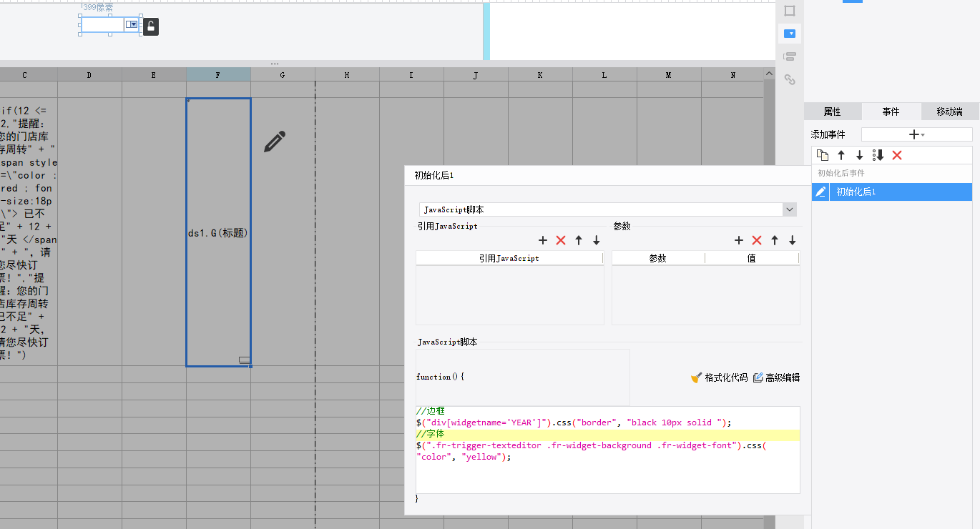The height and width of the screenshot is (529, 980).
Task: Click the empty referenced JavaScript list area
Action: (509, 295)
